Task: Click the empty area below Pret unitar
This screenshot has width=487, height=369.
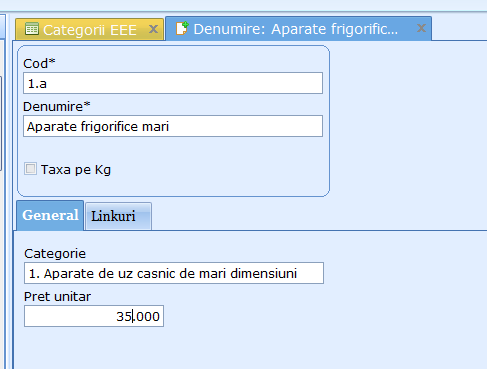Action: pos(250,348)
